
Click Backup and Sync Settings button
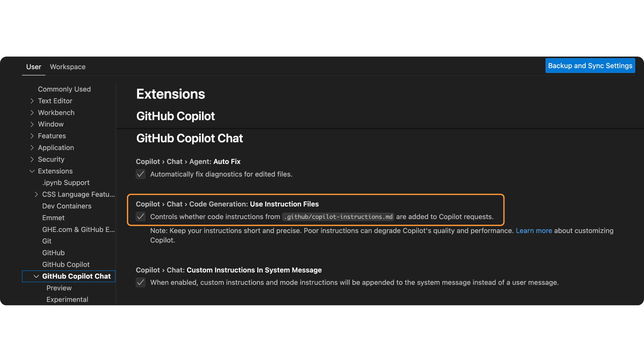coord(590,66)
